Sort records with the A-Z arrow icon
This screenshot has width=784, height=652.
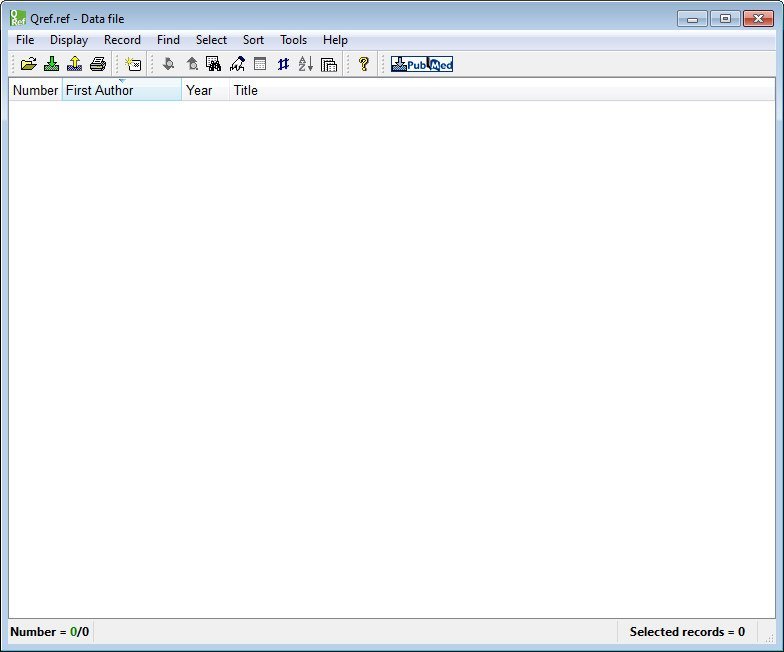click(306, 64)
